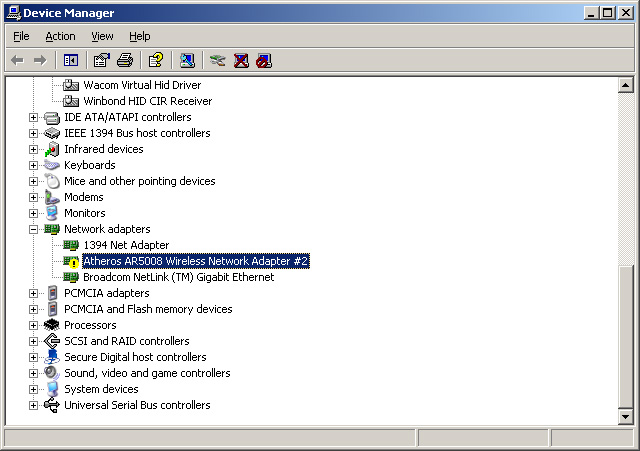Click the Help question mark icon
Image resolution: width=640 pixels, height=451 pixels.
pyautogui.click(x=156, y=60)
